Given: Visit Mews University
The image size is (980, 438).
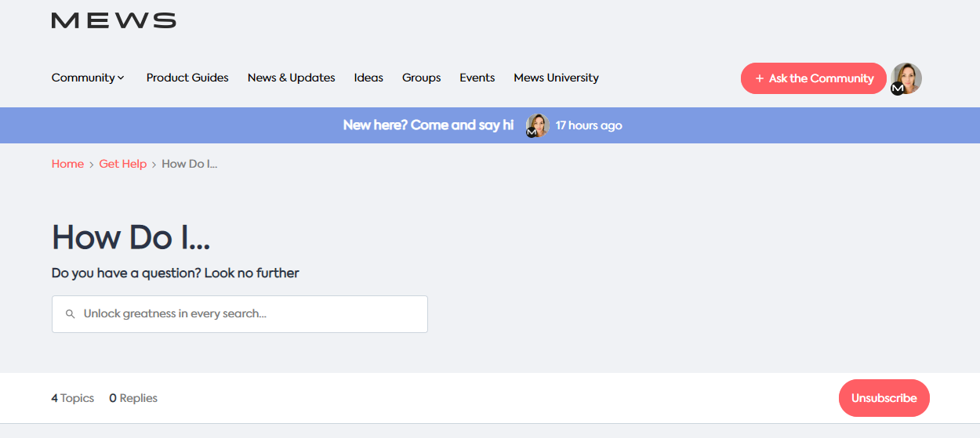Looking at the screenshot, I should [556, 78].
